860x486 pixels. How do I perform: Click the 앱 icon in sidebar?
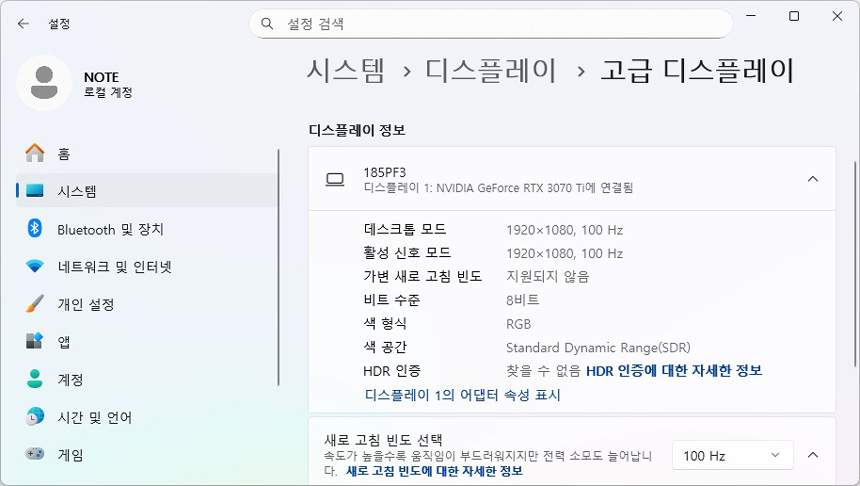coord(35,342)
